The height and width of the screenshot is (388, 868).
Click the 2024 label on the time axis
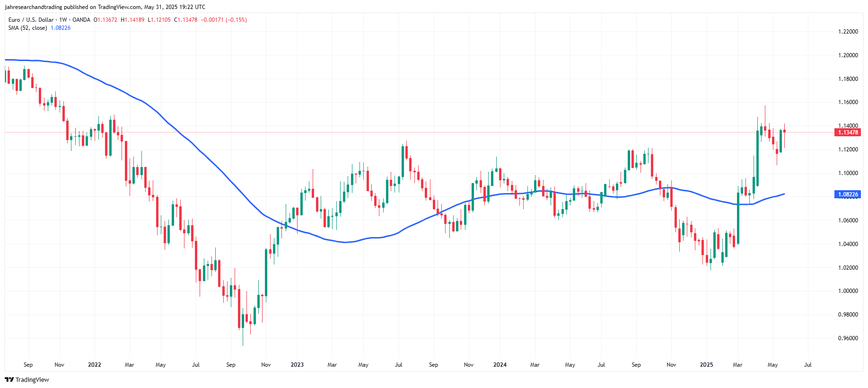[x=500, y=365]
